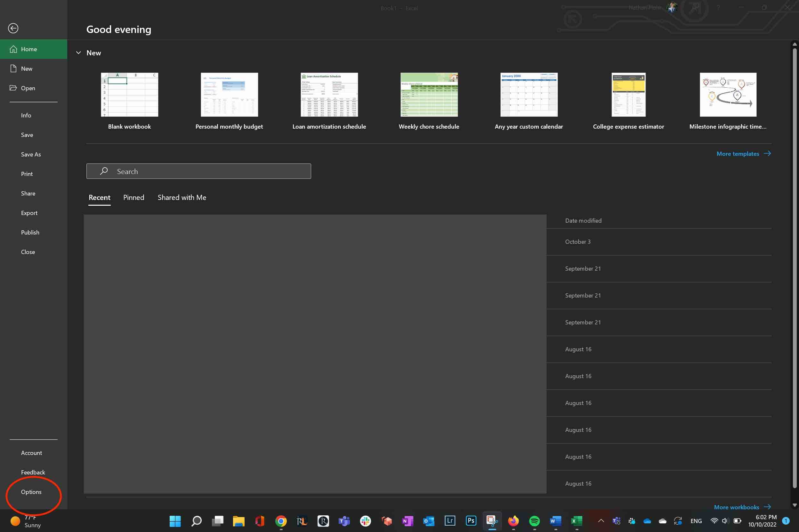The width and height of the screenshot is (799, 532).
Task: Open the Options menu item
Action: click(x=31, y=492)
